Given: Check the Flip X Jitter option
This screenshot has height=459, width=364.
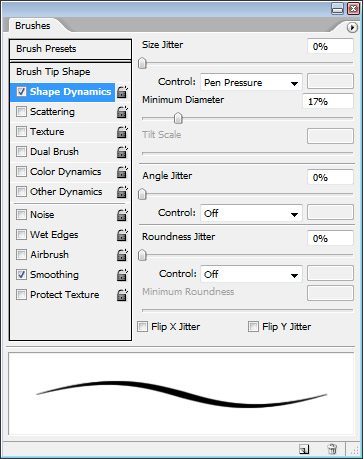Looking at the screenshot, I should click(x=142, y=326).
